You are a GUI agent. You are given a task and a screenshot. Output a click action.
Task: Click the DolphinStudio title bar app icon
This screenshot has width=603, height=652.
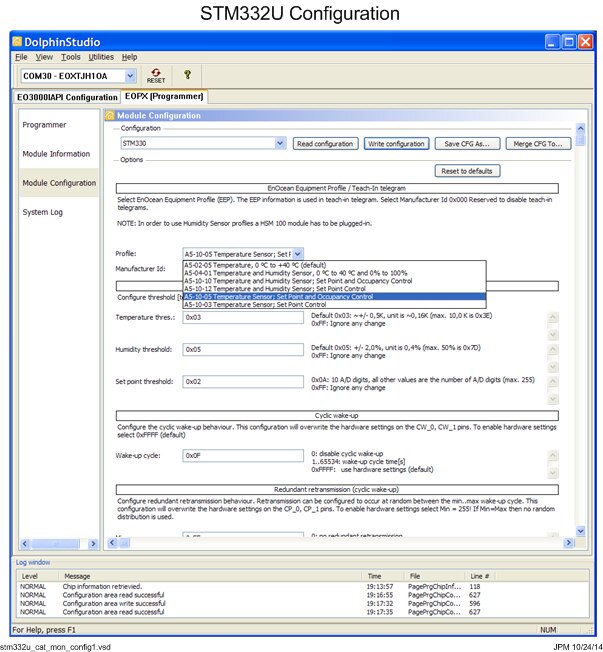pos(17,42)
